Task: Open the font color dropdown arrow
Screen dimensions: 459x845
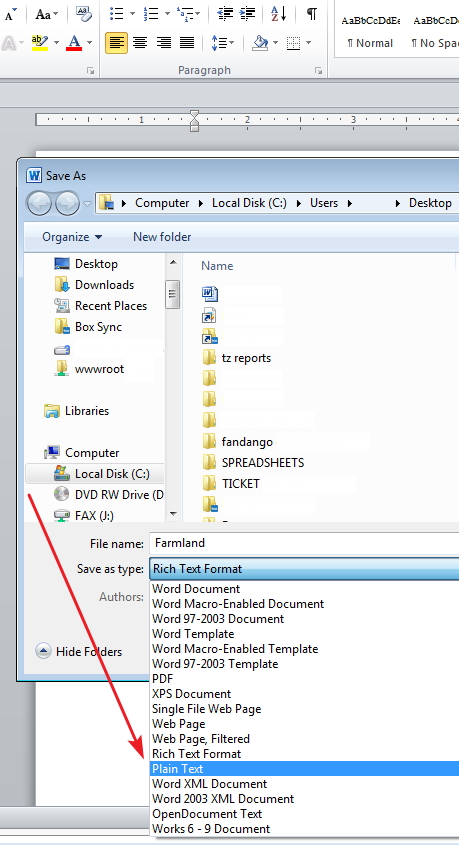Action: 89,43
